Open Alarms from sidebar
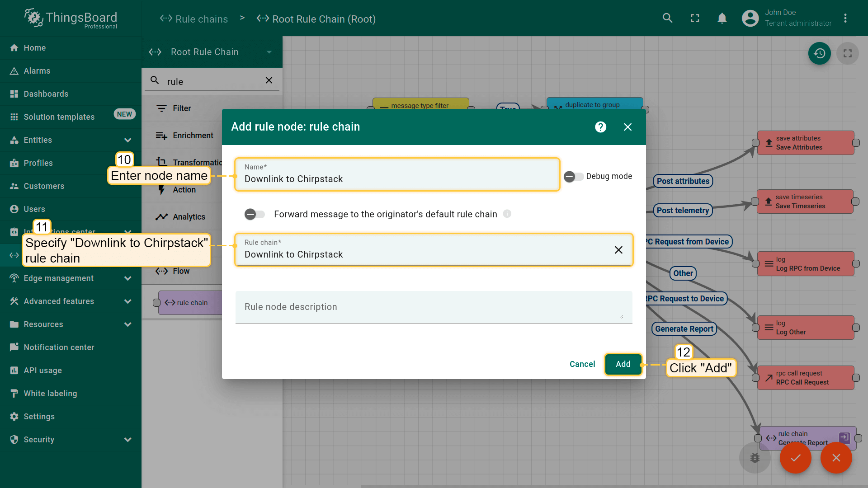This screenshot has width=868, height=488. 37,71
